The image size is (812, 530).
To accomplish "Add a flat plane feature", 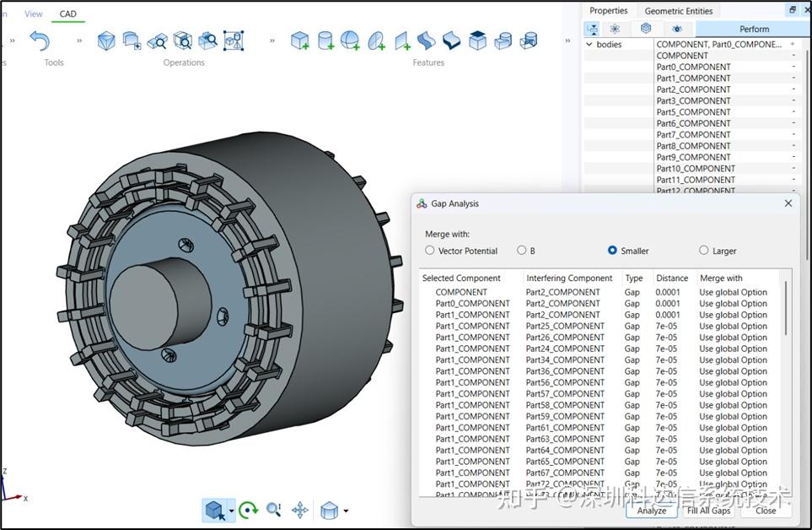I will tap(402, 41).
